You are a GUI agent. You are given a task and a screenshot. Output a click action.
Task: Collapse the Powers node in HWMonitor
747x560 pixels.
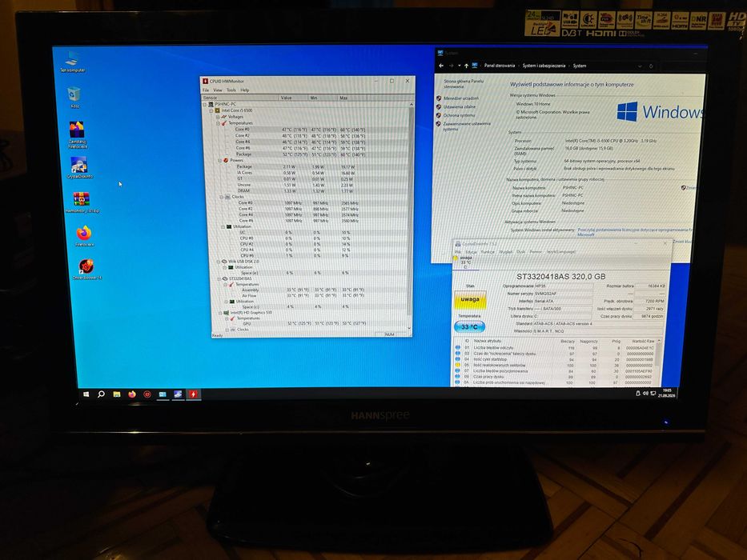point(219,161)
